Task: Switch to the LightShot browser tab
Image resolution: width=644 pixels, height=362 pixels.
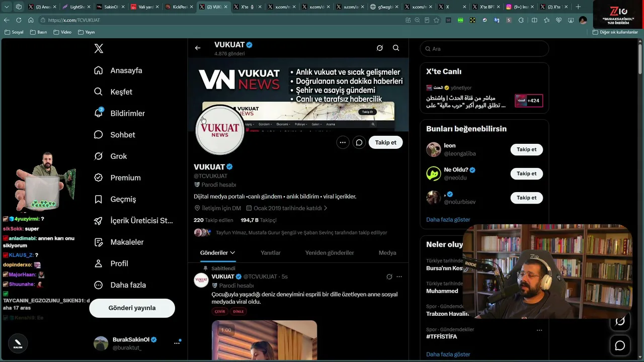Action: pyautogui.click(x=76, y=7)
